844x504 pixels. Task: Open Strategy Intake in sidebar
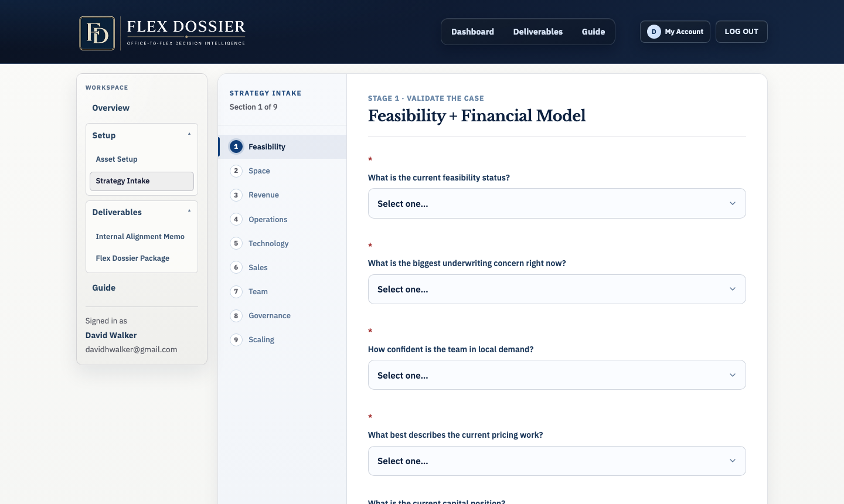click(142, 181)
